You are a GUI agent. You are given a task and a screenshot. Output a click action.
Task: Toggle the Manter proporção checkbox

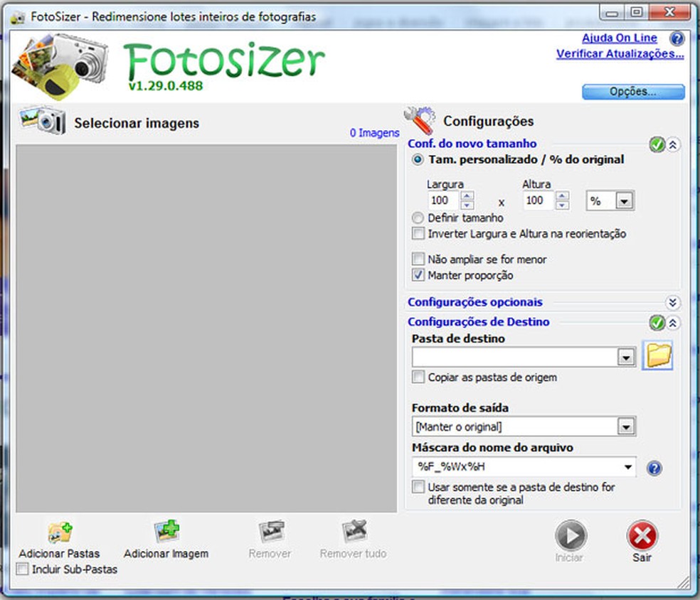(418, 274)
